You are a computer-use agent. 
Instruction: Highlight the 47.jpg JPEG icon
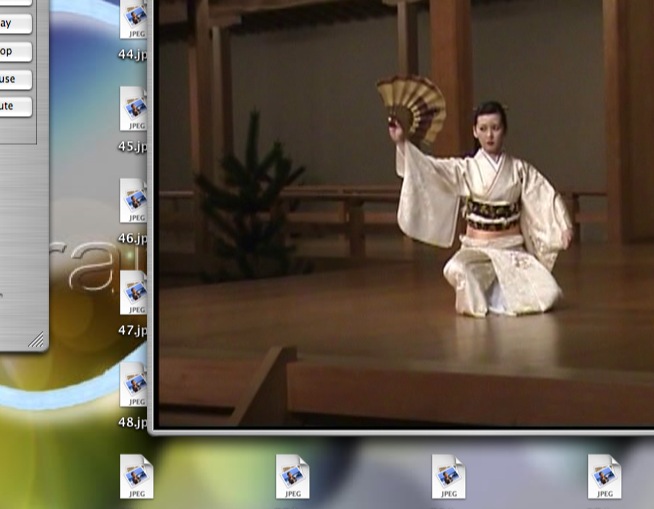tap(133, 292)
